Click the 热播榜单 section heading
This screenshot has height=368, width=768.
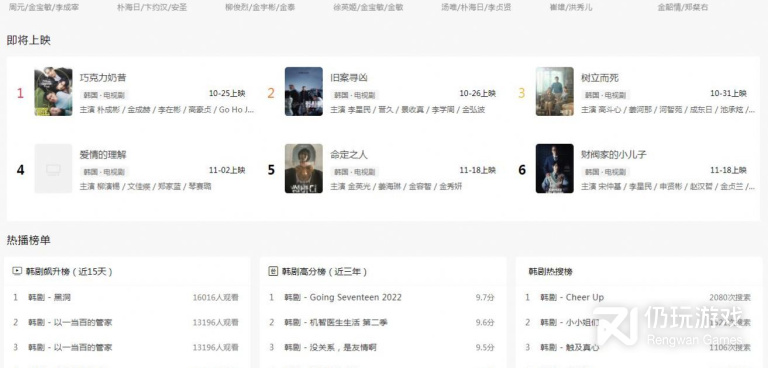pyautogui.click(x=28, y=240)
